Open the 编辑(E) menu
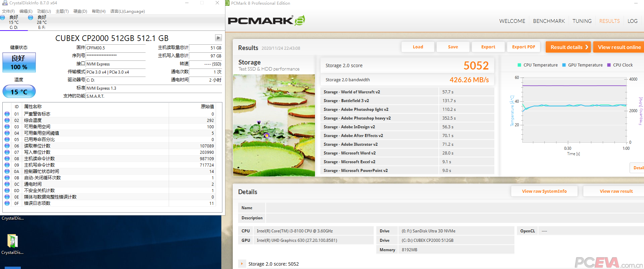Screen dimensions: 644x269 26,11
